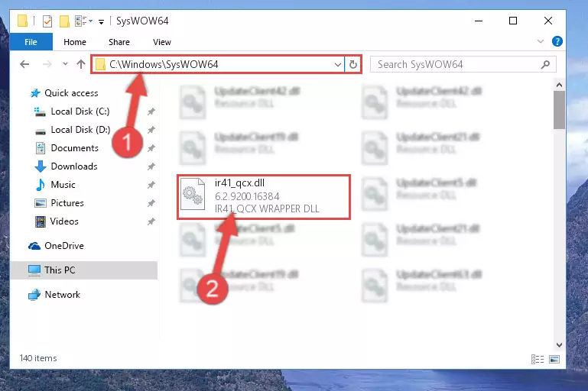Image resolution: width=588 pixels, height=391 pixels.
Task: Switch to the Share ribbon tab
Action: 119,42
